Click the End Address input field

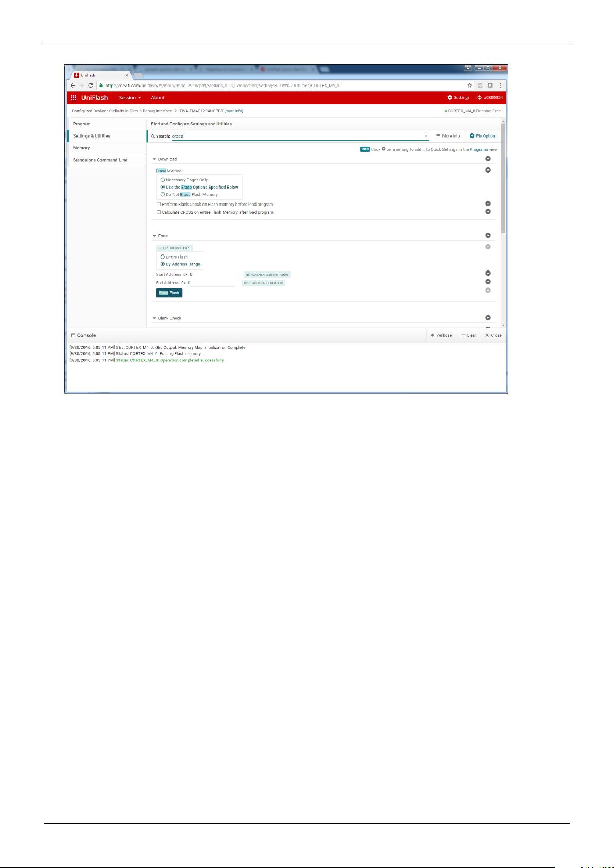[211, 283]
